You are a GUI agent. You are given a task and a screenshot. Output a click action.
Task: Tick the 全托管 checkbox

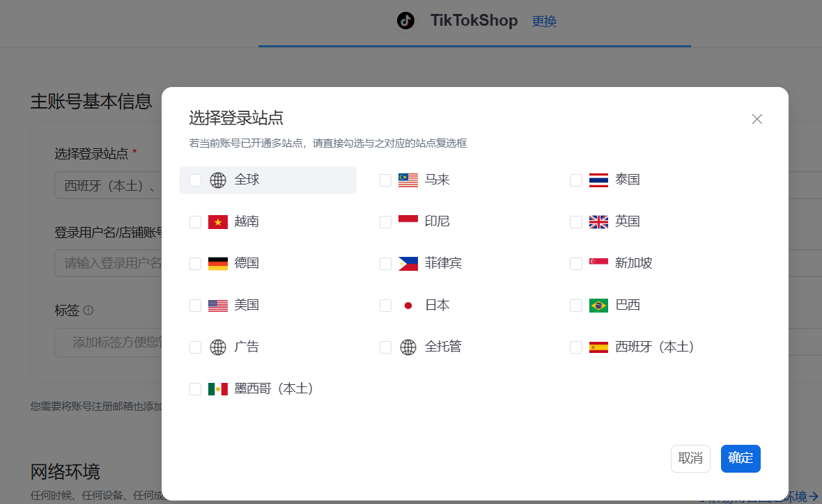click(385, 347)
